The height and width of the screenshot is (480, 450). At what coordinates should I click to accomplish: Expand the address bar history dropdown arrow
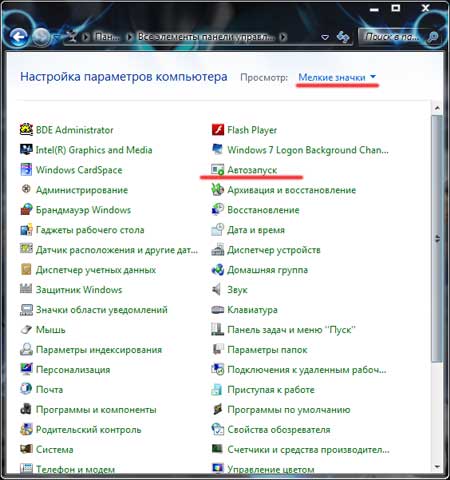[x=325, y=37]
